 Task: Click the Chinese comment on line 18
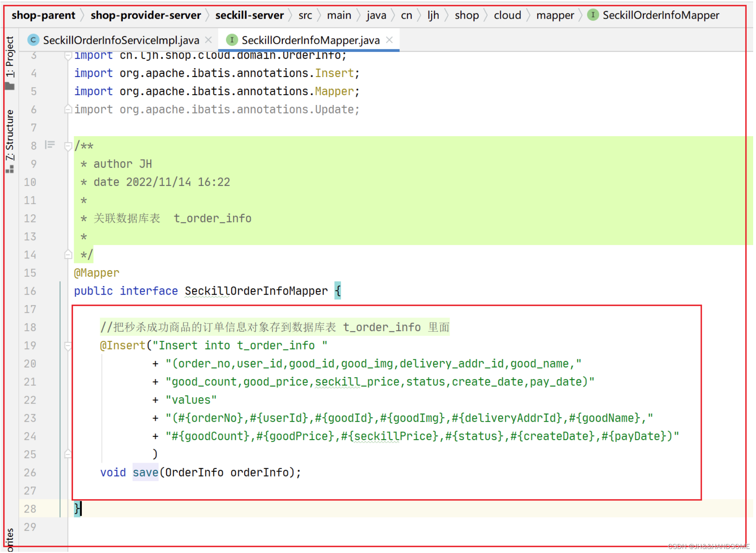[275, 327]
